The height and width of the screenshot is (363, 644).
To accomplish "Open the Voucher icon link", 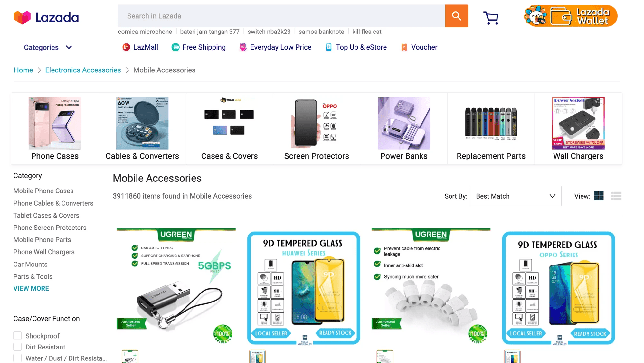I will [x=419, y=47].
